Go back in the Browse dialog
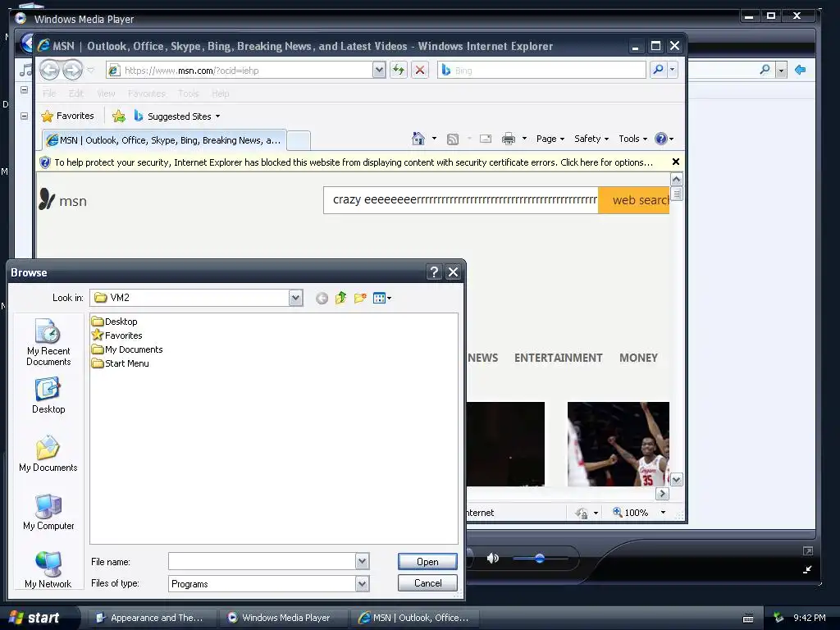Viewport: 840px width, 630px height. pyautogui.click(x=322, y=299)
